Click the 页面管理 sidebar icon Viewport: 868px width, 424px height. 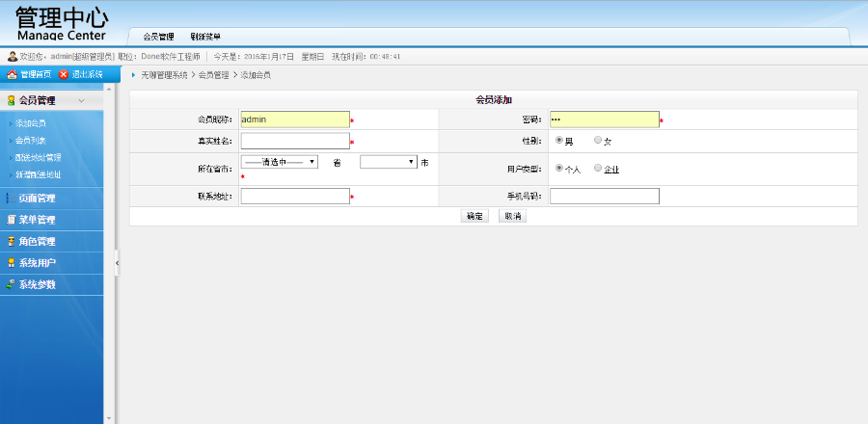pos(11,198)
